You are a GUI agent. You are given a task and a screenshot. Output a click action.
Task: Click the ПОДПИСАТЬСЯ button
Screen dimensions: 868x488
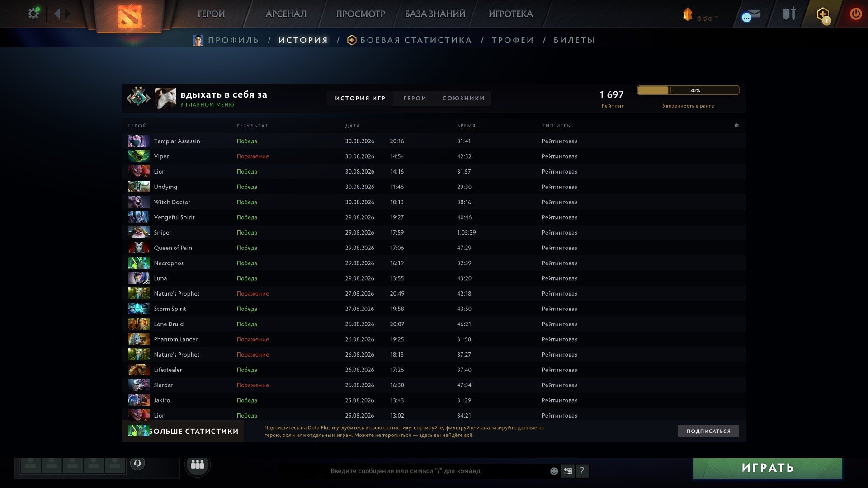click(x=708, y=431)
